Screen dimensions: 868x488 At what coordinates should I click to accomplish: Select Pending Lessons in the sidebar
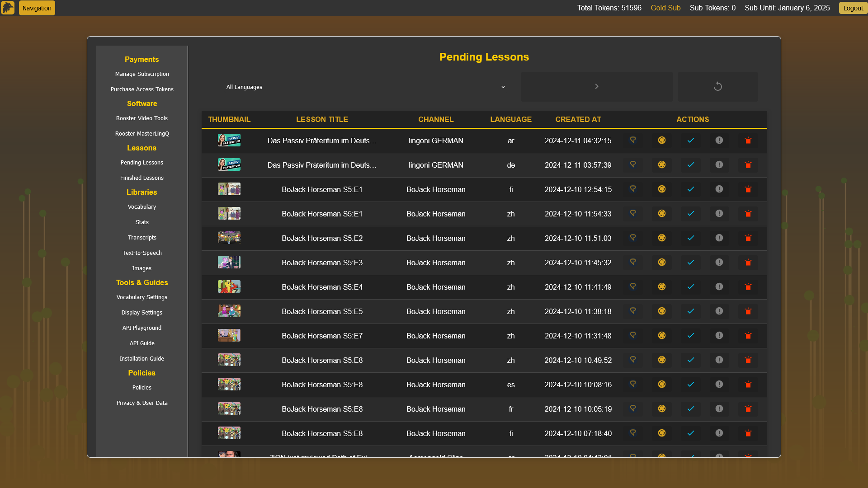[x=142, y=163]
